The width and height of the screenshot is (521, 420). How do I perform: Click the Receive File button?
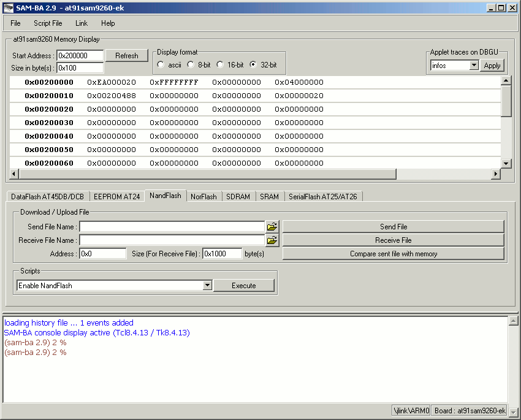click(x=394, y=240)
